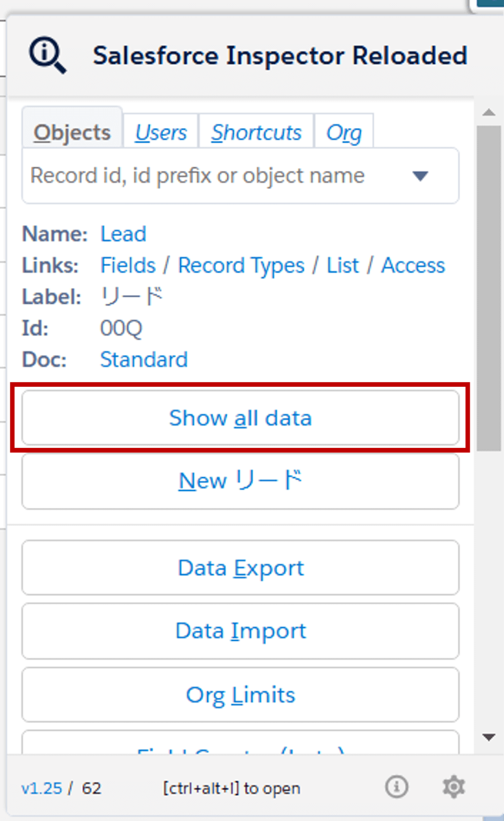The image size is (504, 821).
Task: Click the info circle icon in footer
Action: click(397, 787)
